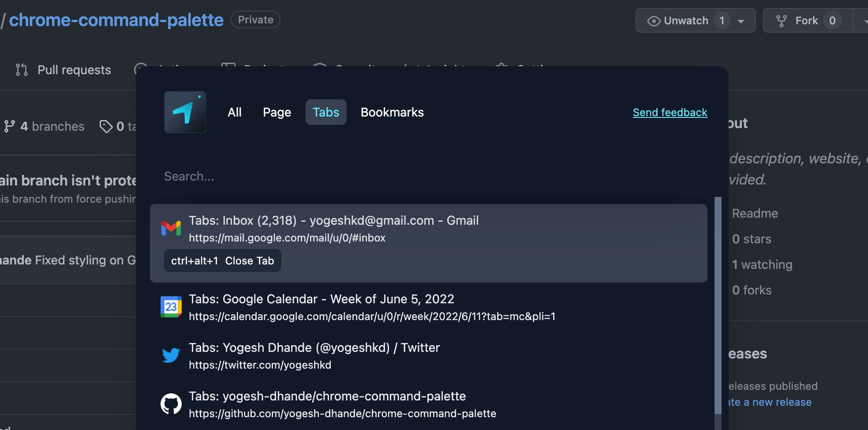The height and width of the screenshot is (430, 868).
Task: Open the Send feedback link
Action: pyautogui.click(x=670, y=113)
